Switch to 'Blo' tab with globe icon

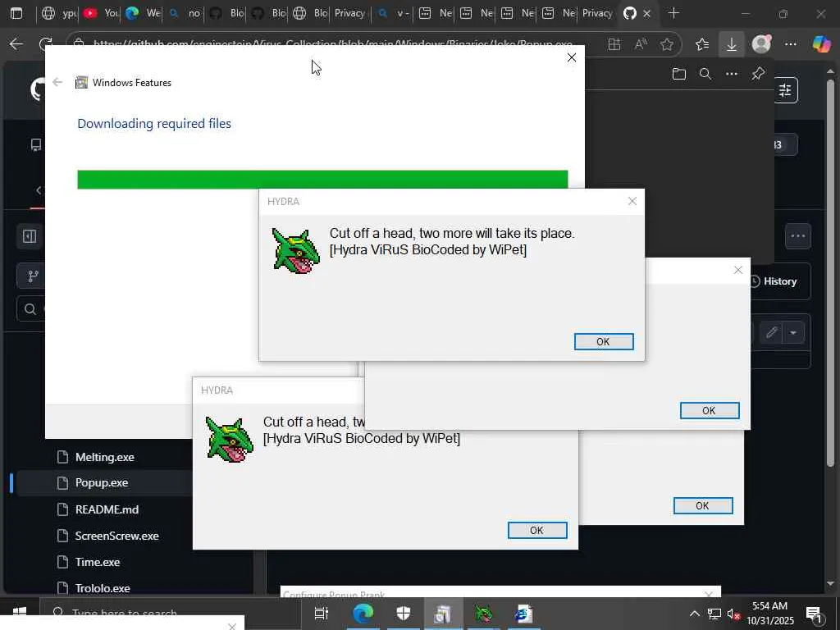(309, 13)
